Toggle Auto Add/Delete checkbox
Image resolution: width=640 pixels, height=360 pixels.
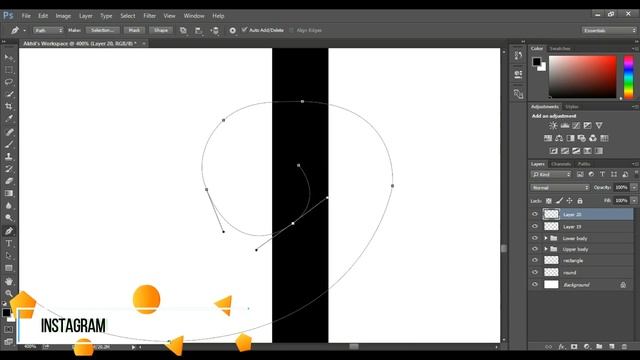[x=244, y=30]
